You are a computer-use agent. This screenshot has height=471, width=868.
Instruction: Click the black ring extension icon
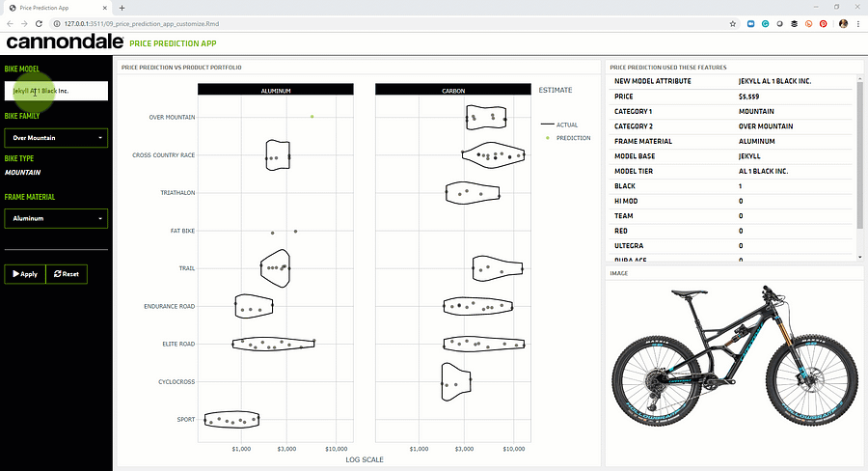(779, 24)
